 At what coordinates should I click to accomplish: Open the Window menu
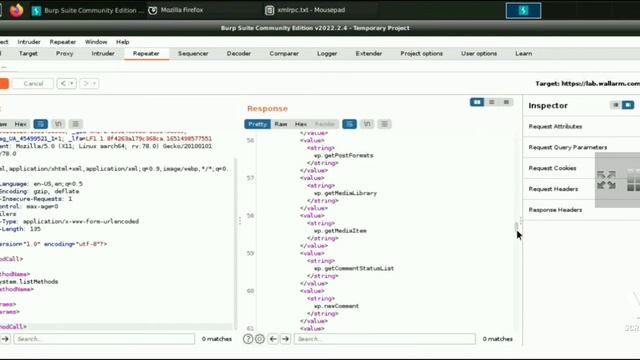tap(96, 42)
